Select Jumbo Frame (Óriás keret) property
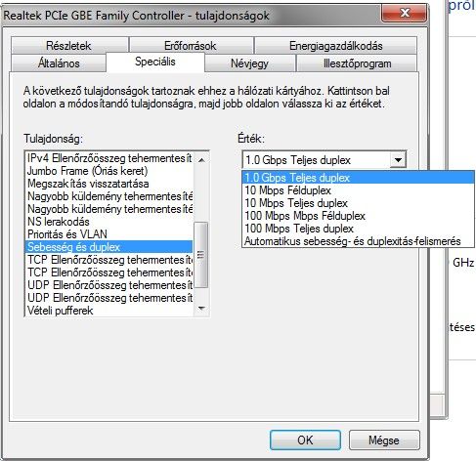 click(109, 171)
